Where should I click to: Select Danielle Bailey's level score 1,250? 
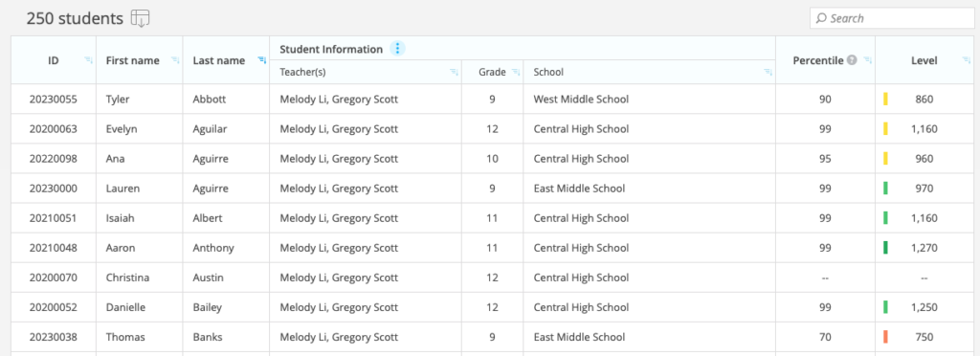[x=924, y=307]
